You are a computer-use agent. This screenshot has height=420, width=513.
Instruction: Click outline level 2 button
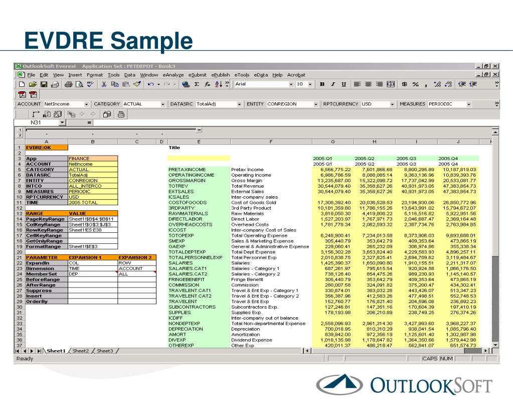20,135
